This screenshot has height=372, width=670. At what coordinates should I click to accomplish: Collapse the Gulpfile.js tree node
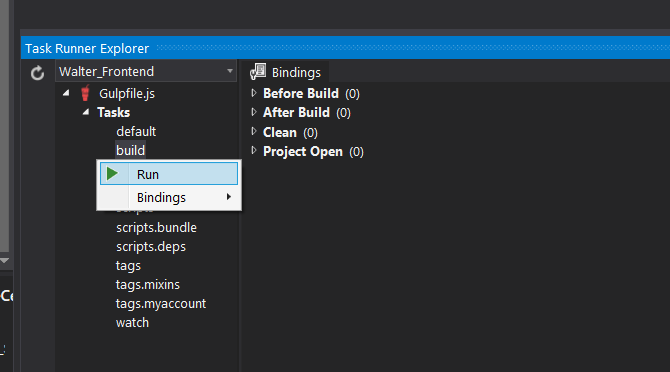coord(66,93)
